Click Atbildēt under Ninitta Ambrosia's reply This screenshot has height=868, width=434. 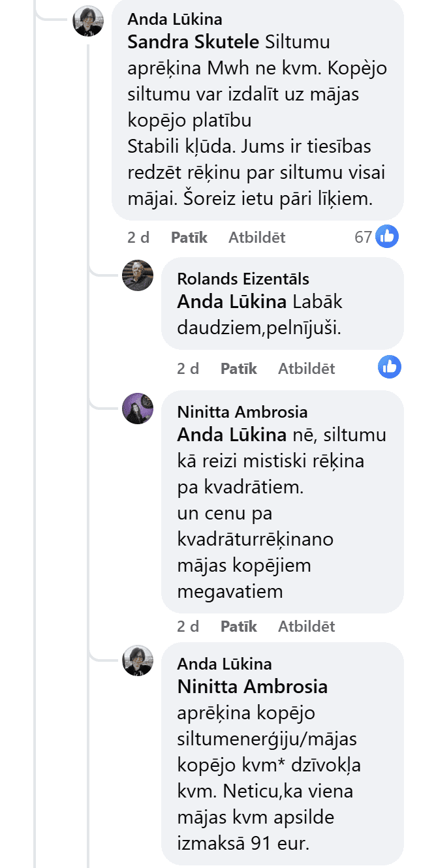(x=306, y=627)
